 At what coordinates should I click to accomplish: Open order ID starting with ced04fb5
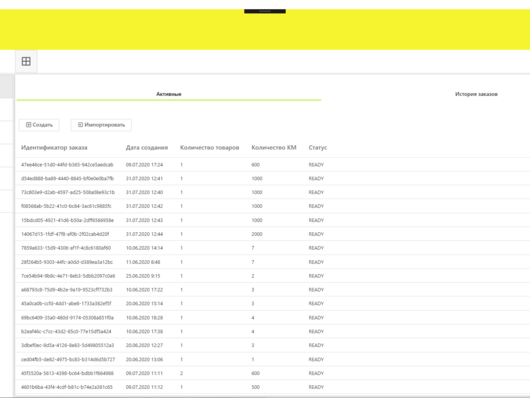(x=68, y=359)
